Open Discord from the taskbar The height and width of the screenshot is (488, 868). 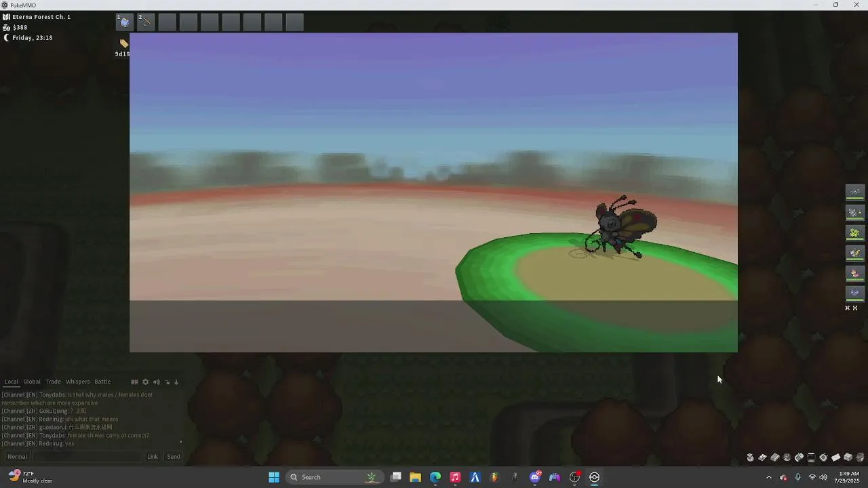point(535,477)
